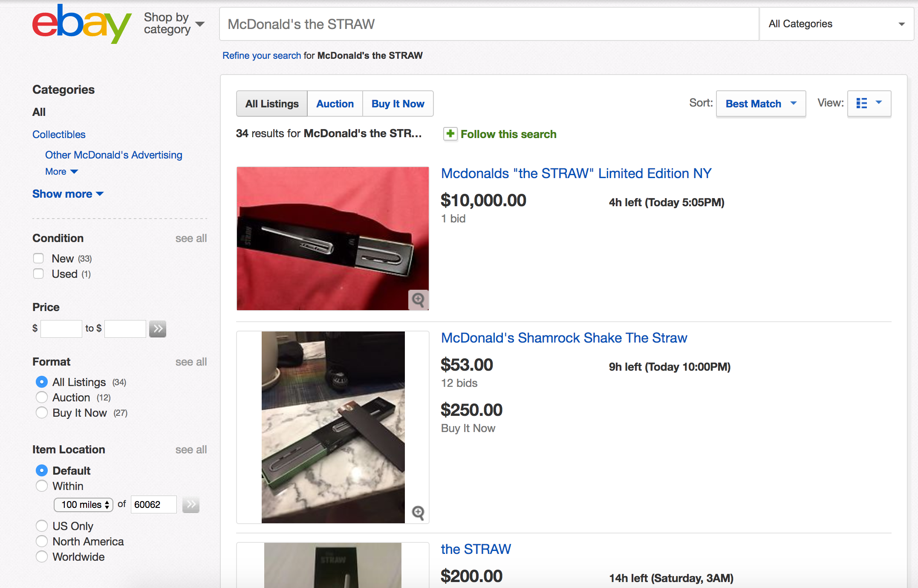Viewport: 918px width, 588px height.
Task: Click the price range submit arrow button
Action: point(158,329)
